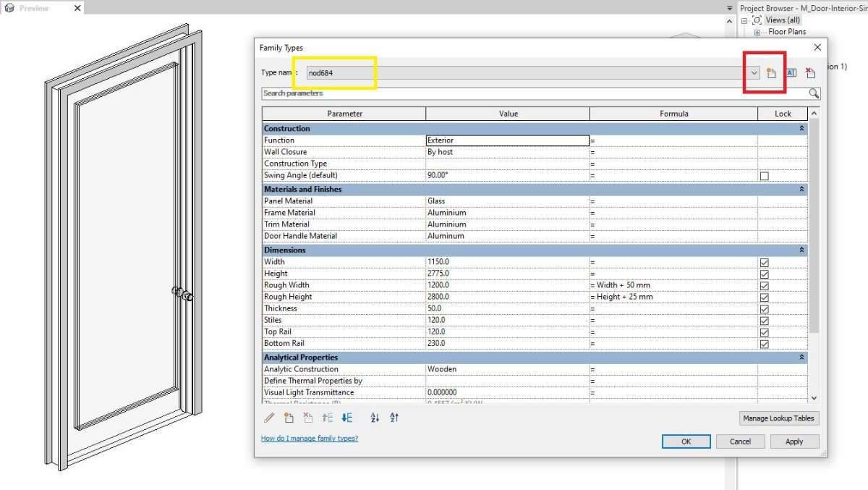Expand the Floor Plans tree node

click(757, 32)
